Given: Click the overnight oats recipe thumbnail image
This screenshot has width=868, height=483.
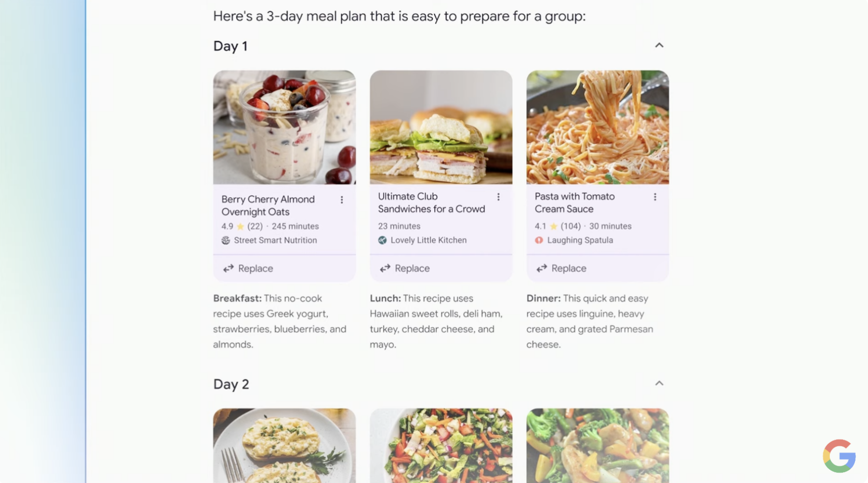Looking at the screenshot, I should click(x=284, y=127).
